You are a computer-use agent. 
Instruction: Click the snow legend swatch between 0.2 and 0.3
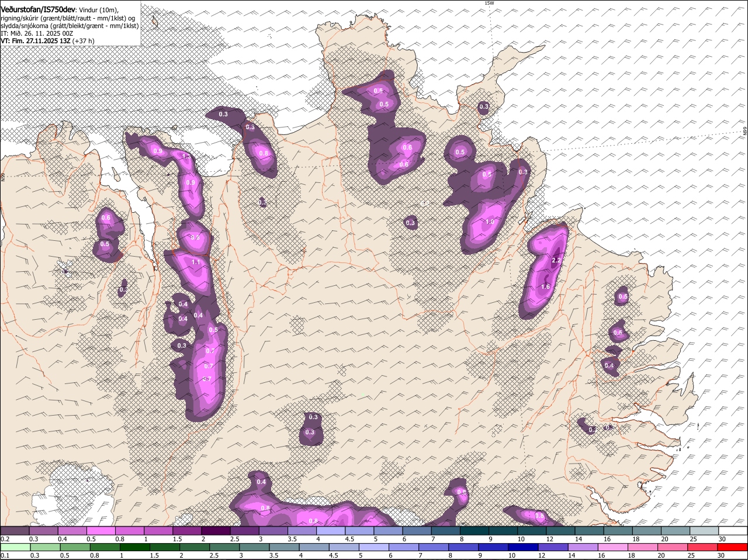tap(15, 530)
